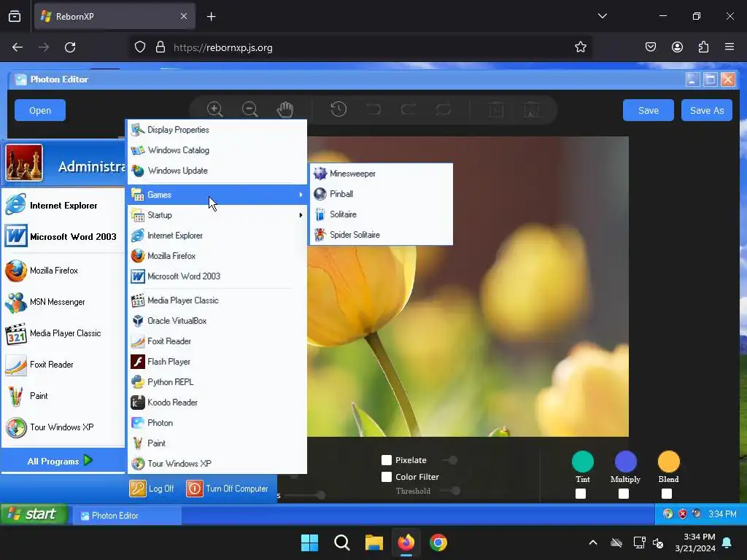Click the XP start button

[x=34, y=514]
